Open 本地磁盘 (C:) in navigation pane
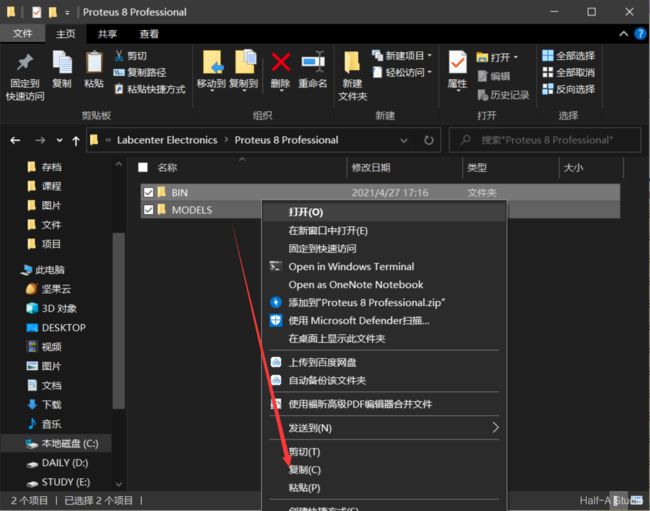Screen dimensions: 650x511 (62, 443)
